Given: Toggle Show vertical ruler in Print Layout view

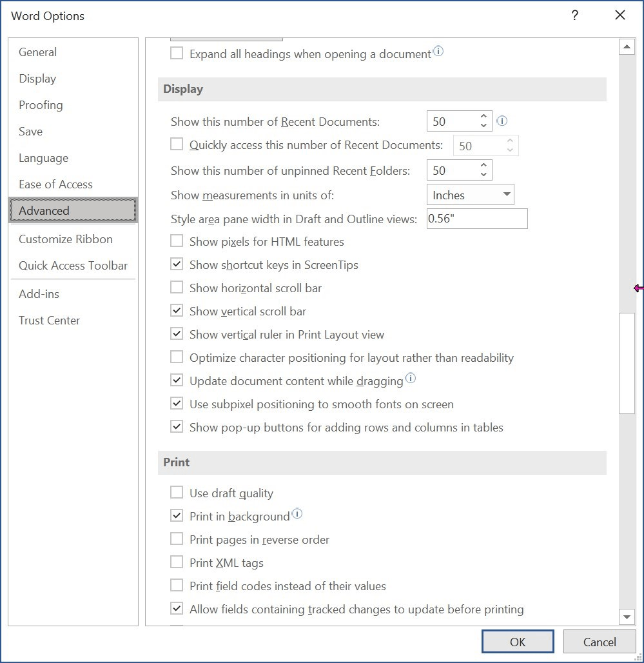Looking at the screenshot, I should tap(177, 334).
